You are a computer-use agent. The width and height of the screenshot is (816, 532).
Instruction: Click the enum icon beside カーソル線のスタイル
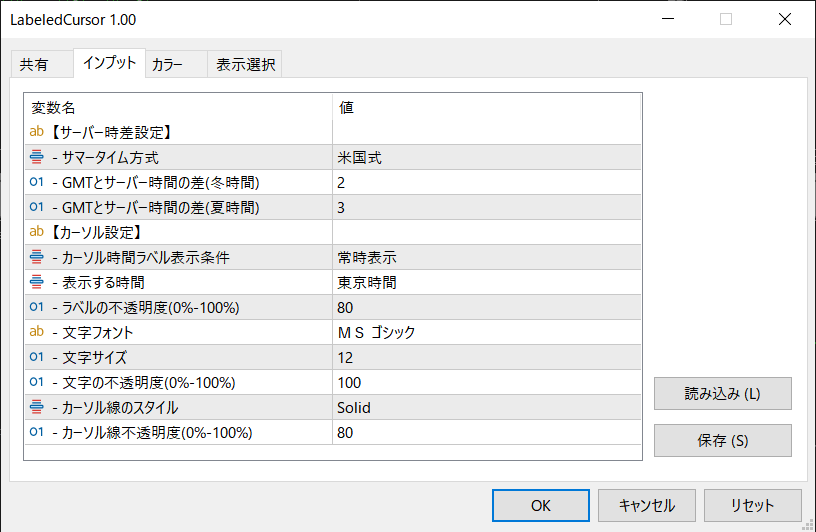click(x=37, y=407)
